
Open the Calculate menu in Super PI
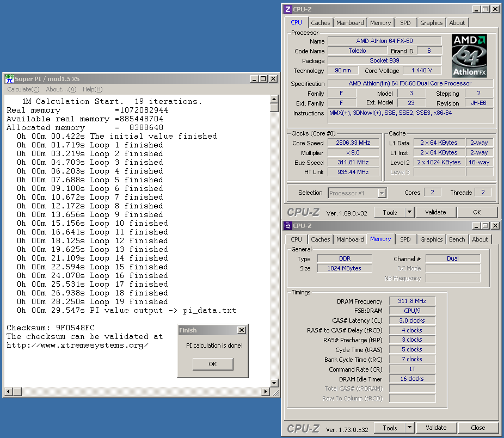23,89
